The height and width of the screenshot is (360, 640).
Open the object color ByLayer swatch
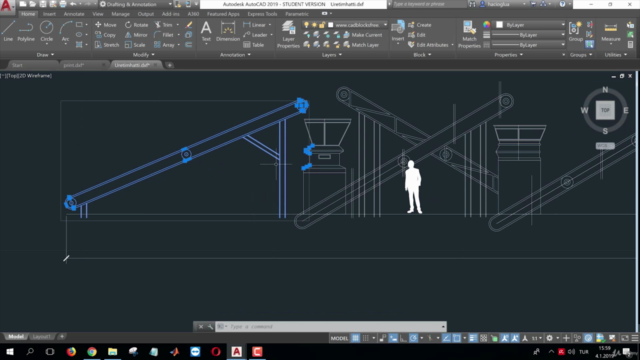click(499, 25)
